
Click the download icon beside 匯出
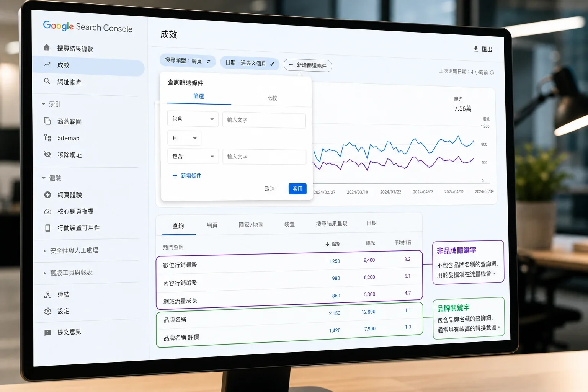click(x=475, y=49)
